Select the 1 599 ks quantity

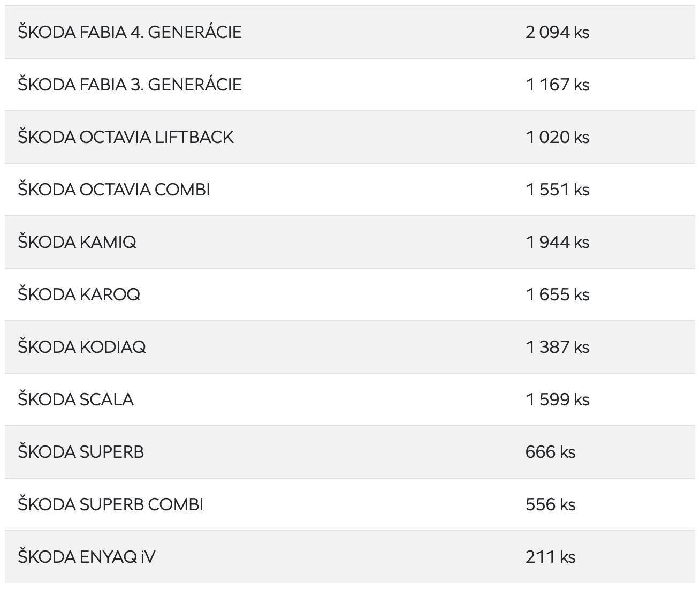[557, 399]
